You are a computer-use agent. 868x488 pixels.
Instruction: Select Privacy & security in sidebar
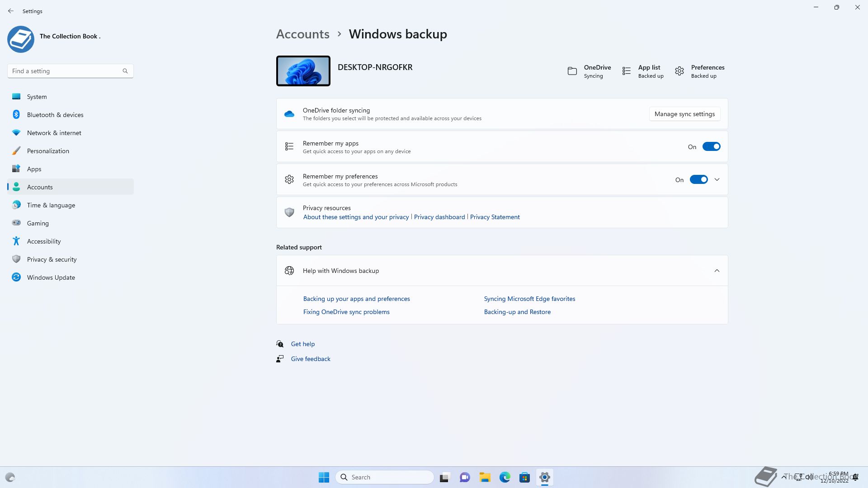click(x=71, y=259)
